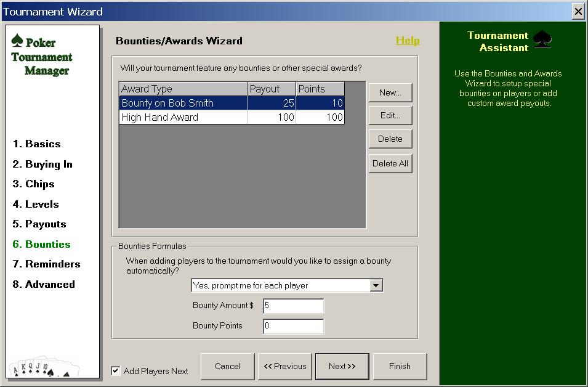Screen dimensions: 588x387
Task: Navigate to the 5. Payouts step
Action: click(x=40, y=224)
